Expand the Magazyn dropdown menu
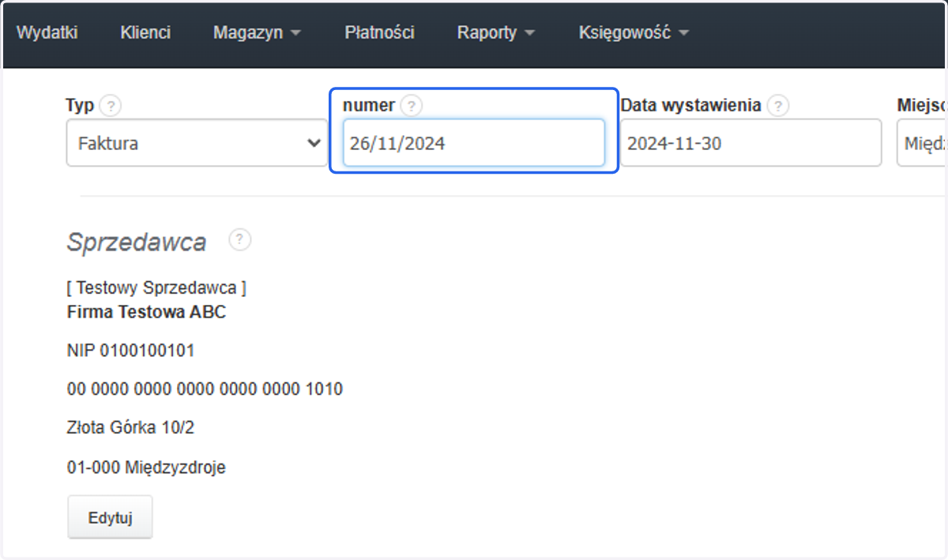The height and width of the screenshot is (560, 948). point(258,33)
